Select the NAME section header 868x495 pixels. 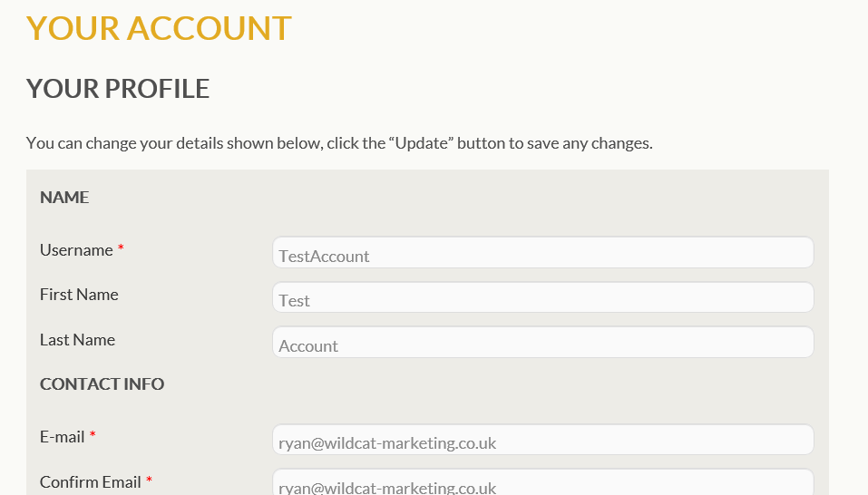click(64, 198)
